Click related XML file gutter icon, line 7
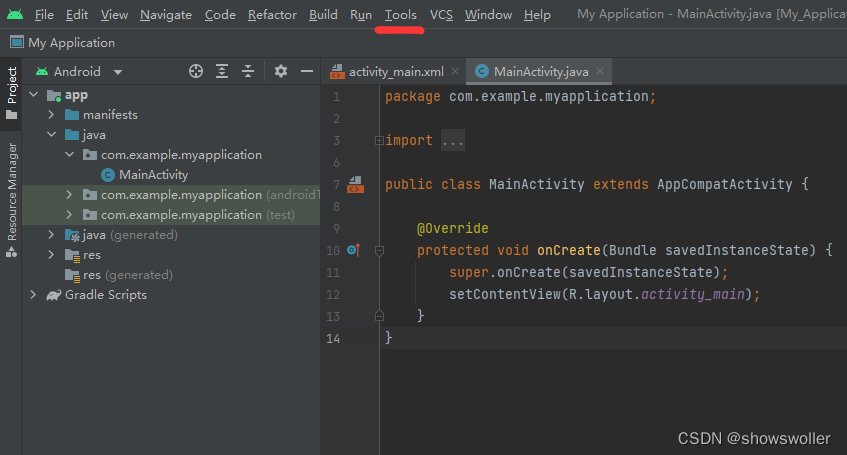The image size is (847, 455). [x=355, y=184]
